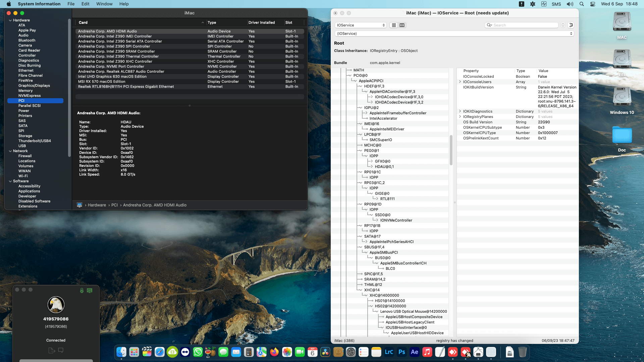Click inside the IORegistryExplorer search field

(x=523, y=25)
